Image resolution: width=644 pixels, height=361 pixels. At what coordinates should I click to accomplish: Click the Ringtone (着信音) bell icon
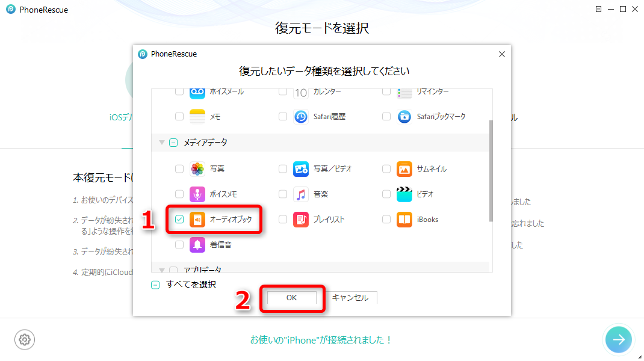(x=197, y=245)
